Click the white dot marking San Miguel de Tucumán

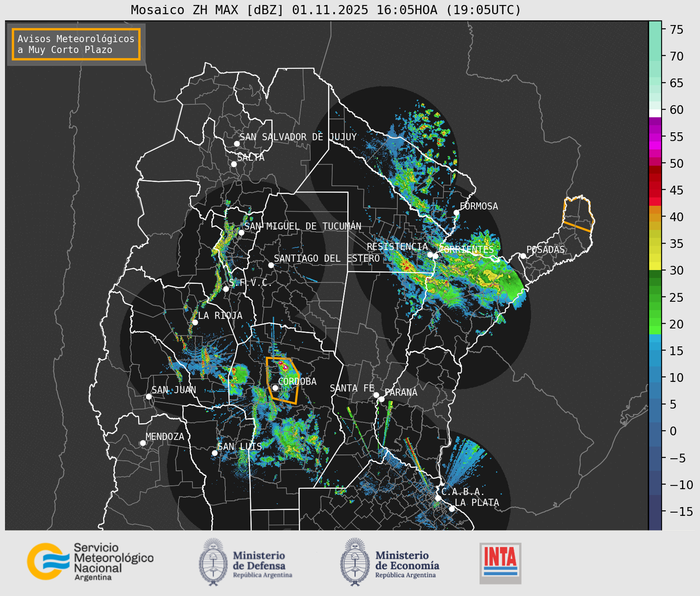[241, 232]
